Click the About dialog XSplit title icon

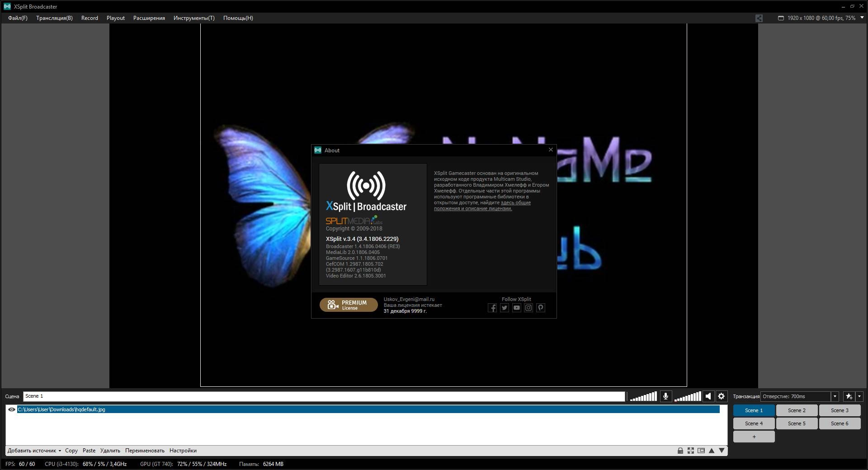(x=318, y=150)
